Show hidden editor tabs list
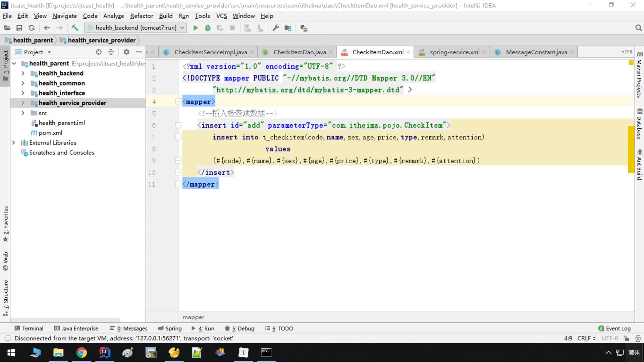Screen dimensions: 644x362 (x=627, y=52)
